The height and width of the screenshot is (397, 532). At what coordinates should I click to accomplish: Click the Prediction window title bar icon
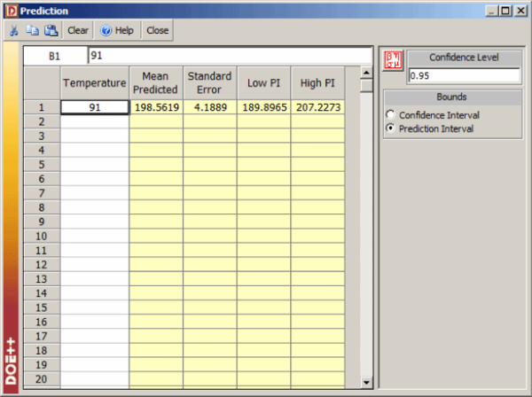[10, 10]
